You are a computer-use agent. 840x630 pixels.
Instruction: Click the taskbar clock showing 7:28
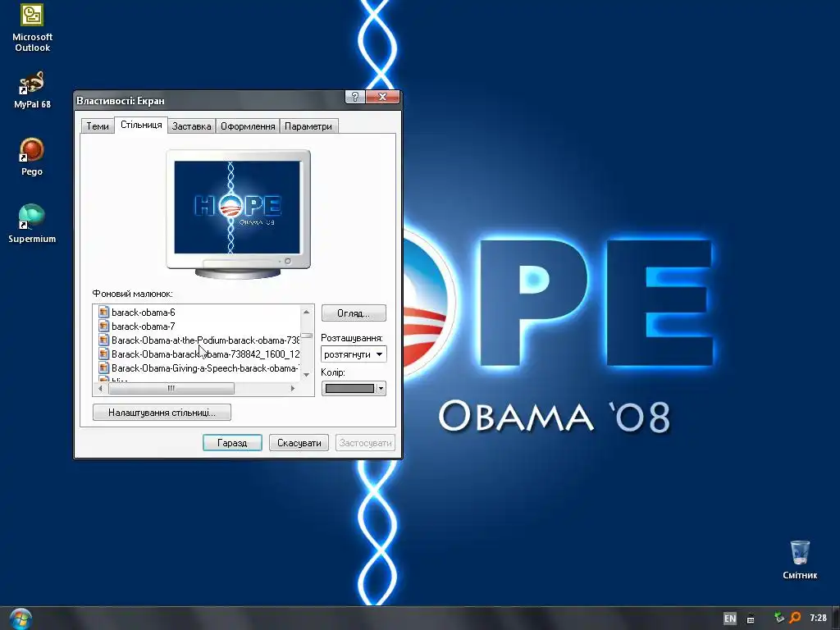tap(818, 619)
